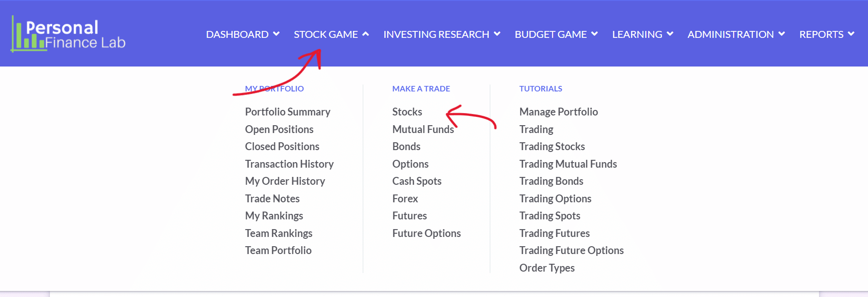The image size is (868, 297).
Task: Select the Learning menu item
Action: (637, 34)
